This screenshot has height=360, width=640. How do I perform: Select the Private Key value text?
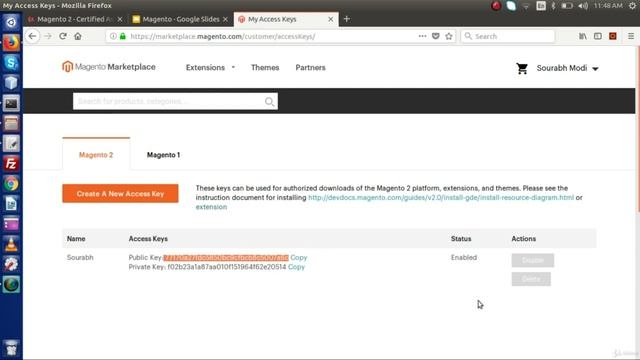coord(227,267)
